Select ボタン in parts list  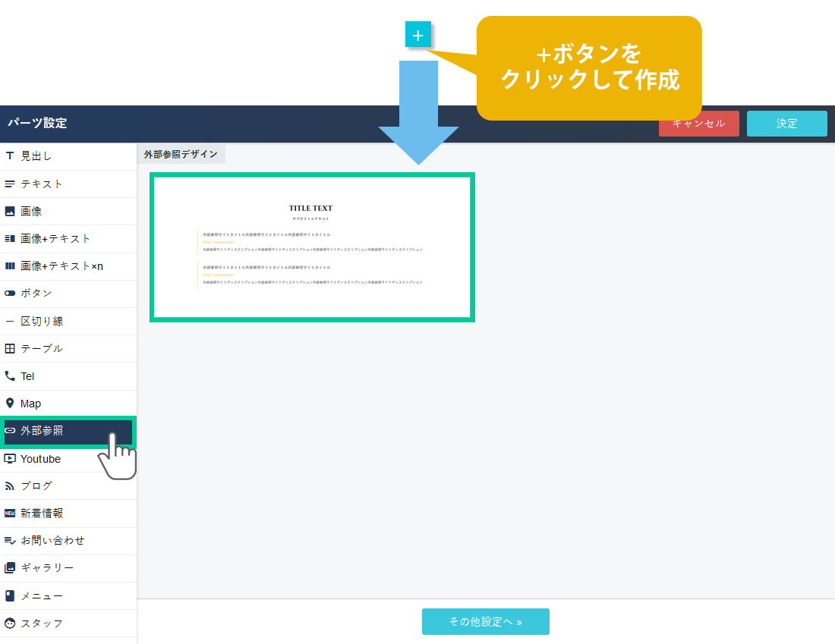tap(36, 294)
